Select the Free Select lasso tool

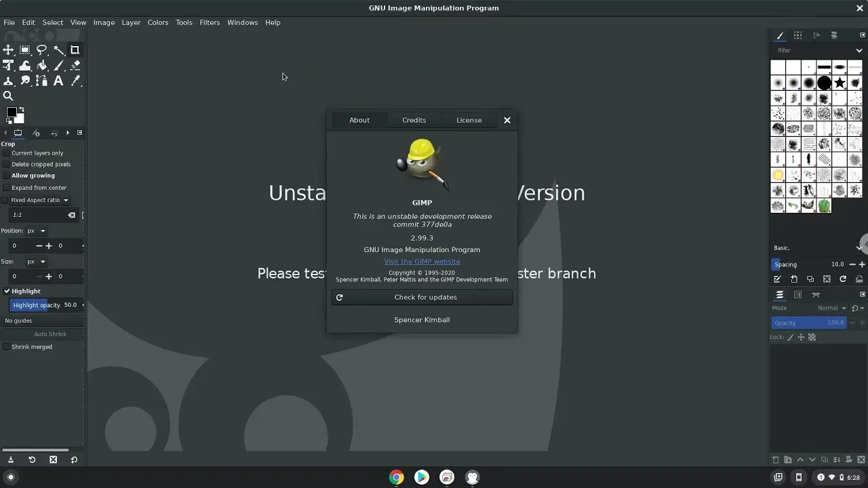click(x=41, y=49)
